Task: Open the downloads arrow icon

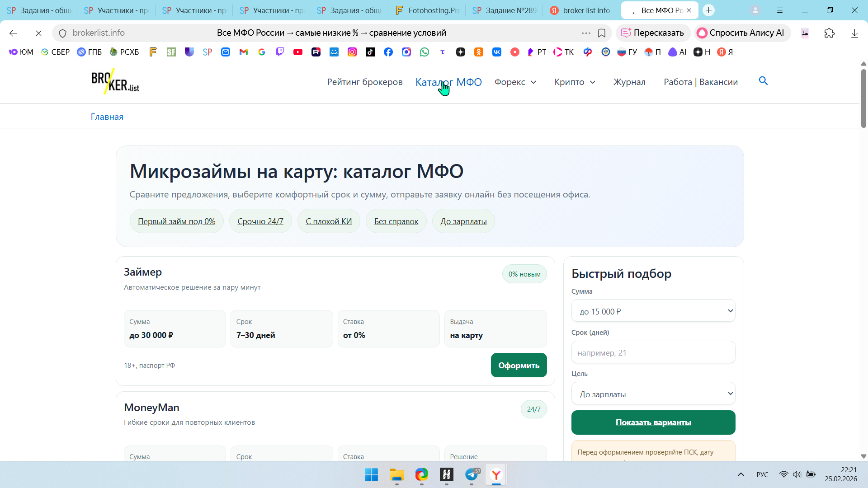Action: click(x=854, y=33)
